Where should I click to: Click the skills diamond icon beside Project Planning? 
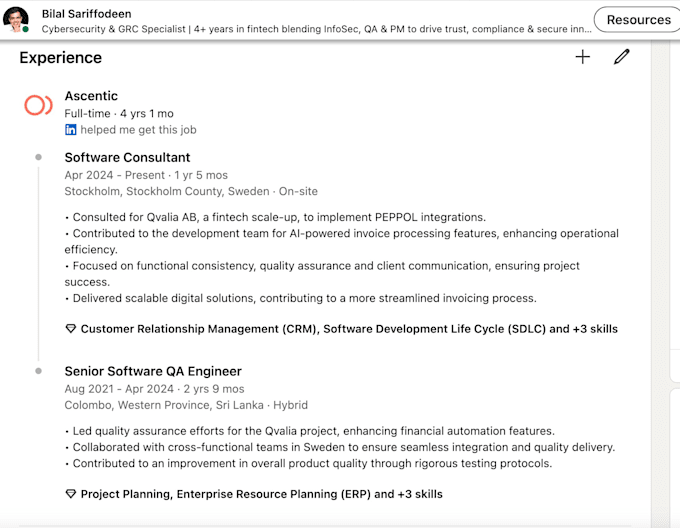(x=71, y=494)
